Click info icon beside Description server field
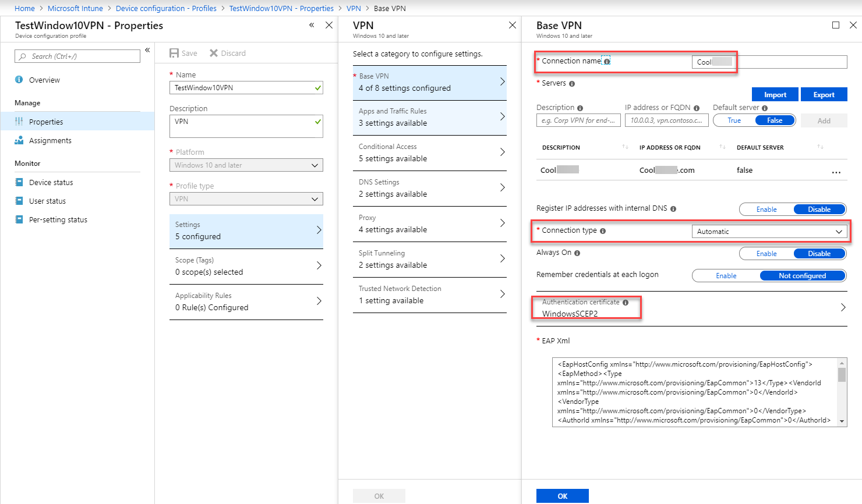The height and width of the screenshot is (504, 862). tap(580, 108)
